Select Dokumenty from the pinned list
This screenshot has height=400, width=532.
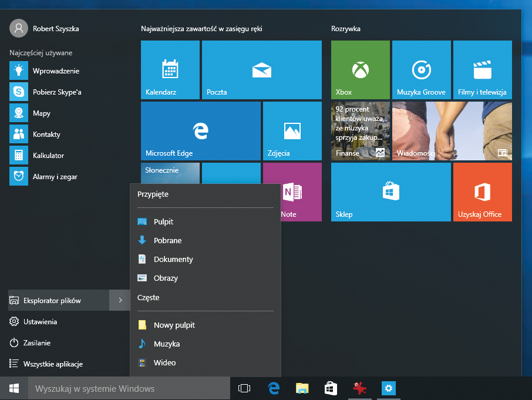point(174,259)
